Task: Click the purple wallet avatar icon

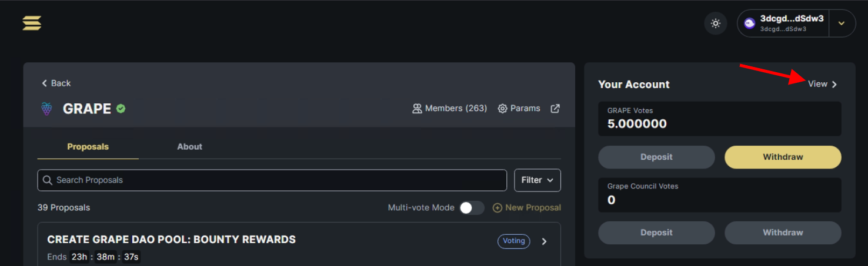Action: coord(749,23)
